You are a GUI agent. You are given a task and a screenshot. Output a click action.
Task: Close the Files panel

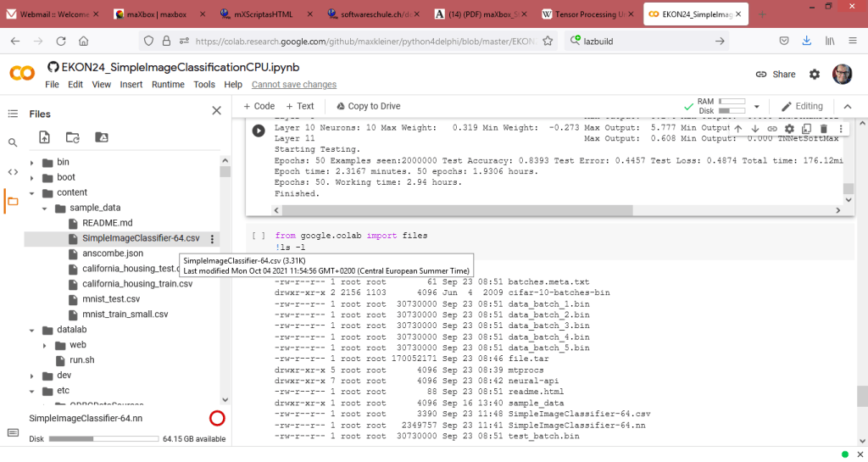click(x=216, y=111)
